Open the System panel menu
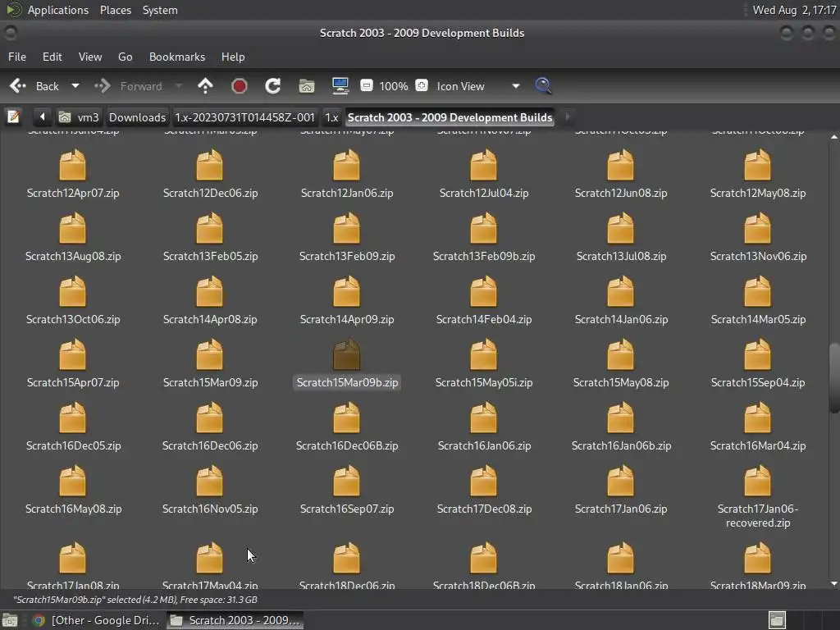 tap(160, 10)
